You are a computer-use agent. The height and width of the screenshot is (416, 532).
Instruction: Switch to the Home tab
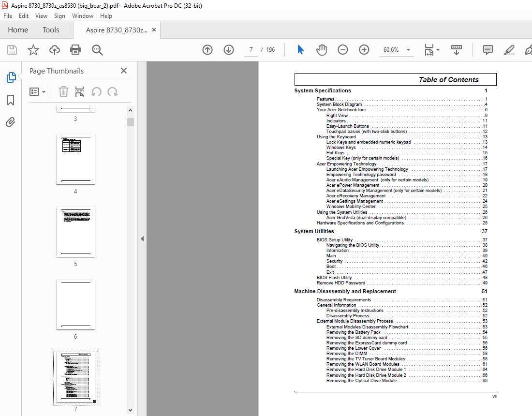[x=18, y=30]
